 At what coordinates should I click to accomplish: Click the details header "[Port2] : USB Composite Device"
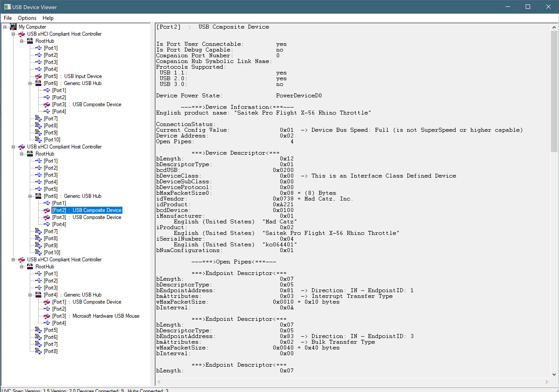coord(212,27)
